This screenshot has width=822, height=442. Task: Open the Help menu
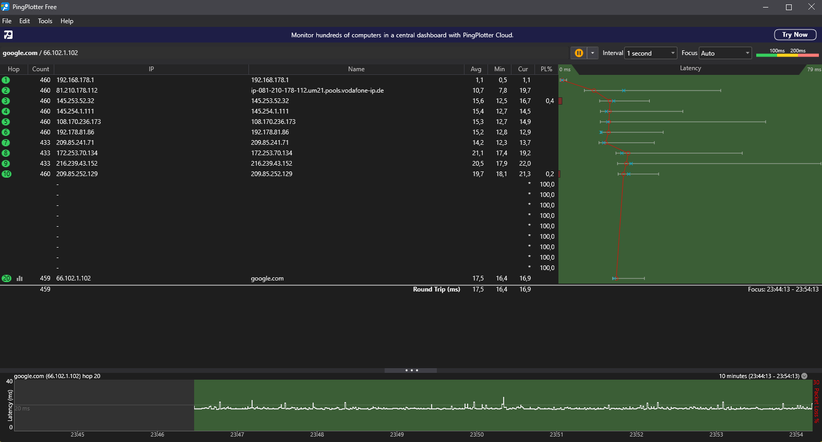[x=67, y=21]
